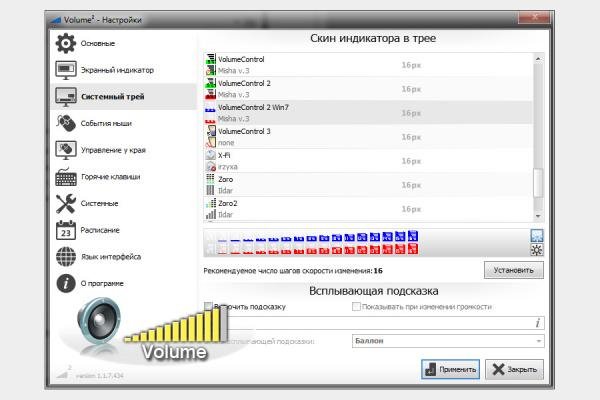The width and height of the screenshot is (600, 400).
Task: Click the Горячие клавиши keyboard icon
Action: [66, 177]
